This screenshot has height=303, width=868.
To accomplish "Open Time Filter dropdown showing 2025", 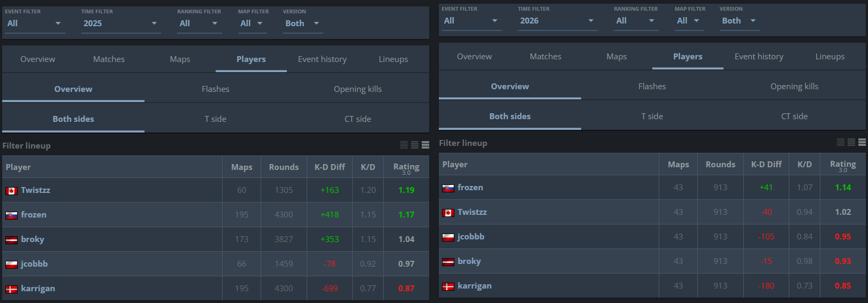I will point(121,24).
